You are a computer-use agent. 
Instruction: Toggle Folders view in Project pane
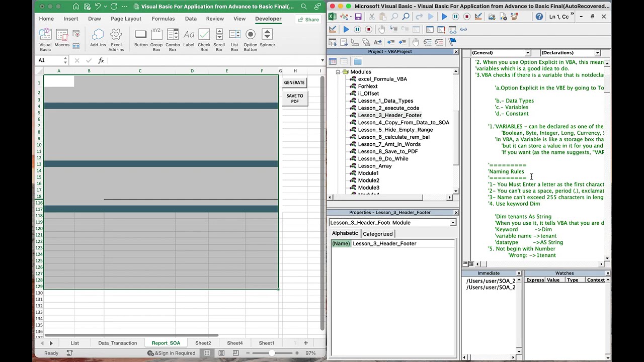(358, 61)
